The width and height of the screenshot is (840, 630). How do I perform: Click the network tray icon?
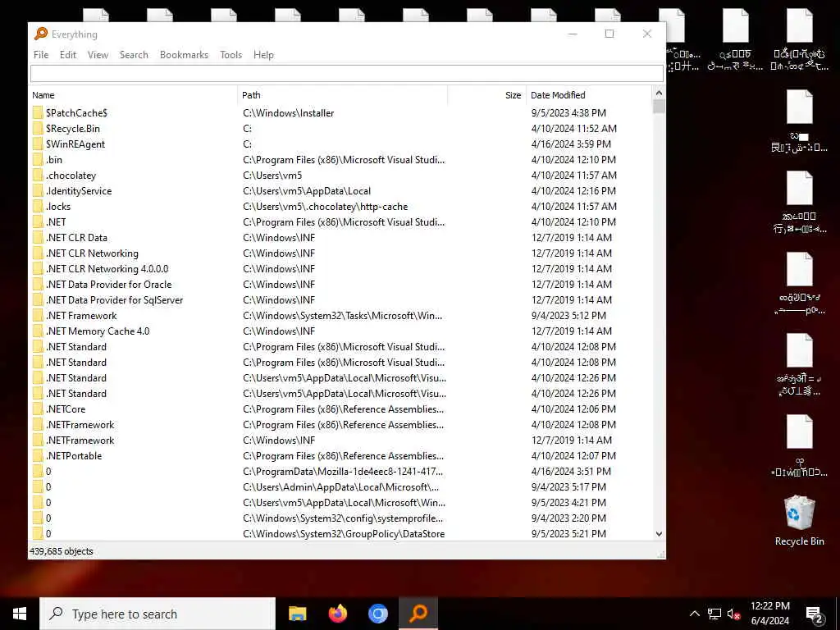(714, 614)
